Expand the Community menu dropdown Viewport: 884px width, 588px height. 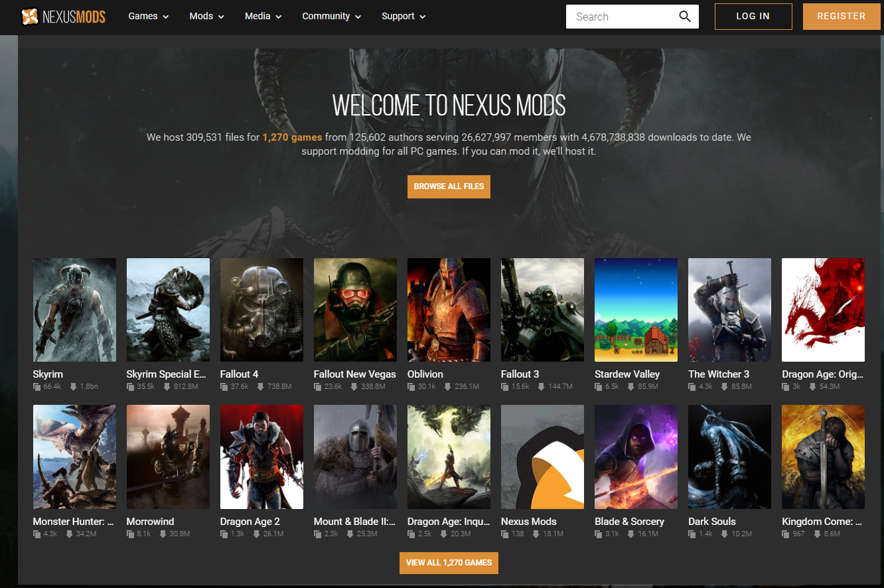pyautogui.click(x=332, y=17)
